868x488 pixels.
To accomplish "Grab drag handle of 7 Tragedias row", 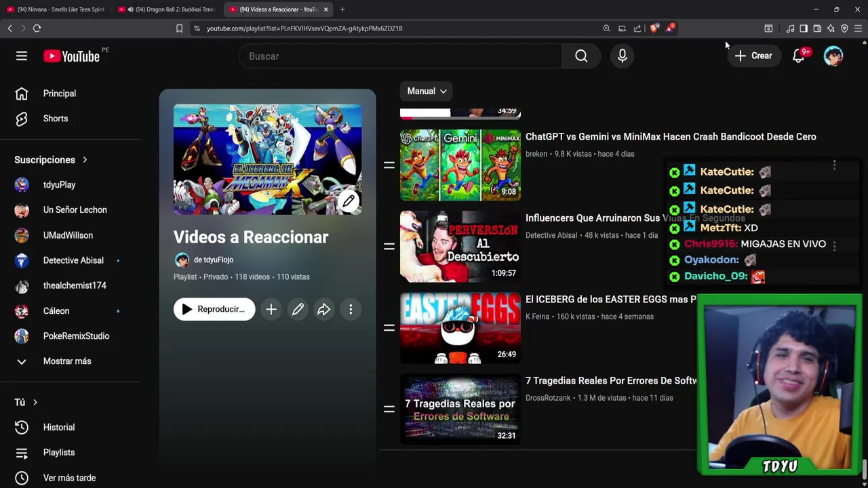I will (x=389, y=409).
